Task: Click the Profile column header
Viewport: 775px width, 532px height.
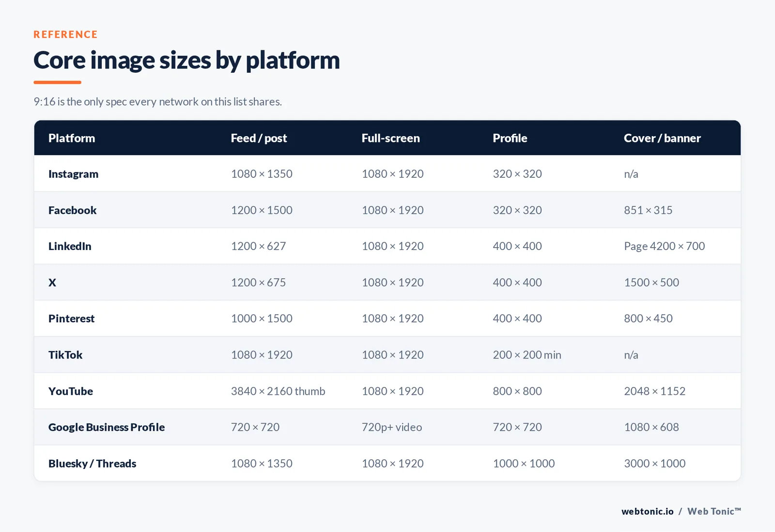Action: (510, 138)
